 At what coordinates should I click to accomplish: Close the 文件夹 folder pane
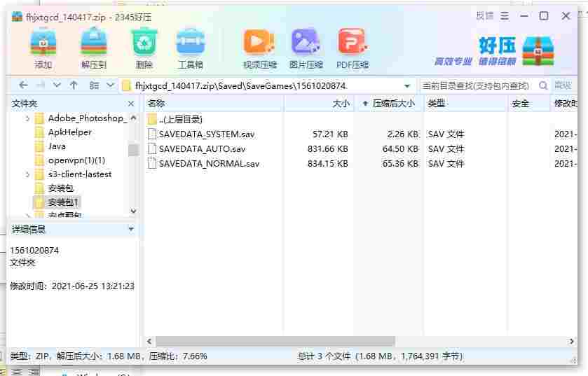pos(131,104)
